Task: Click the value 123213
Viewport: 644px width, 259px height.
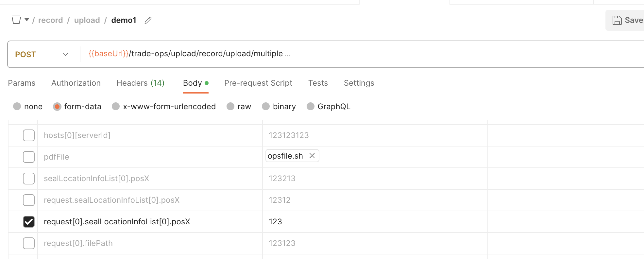Action: click(x=282, y=179)
